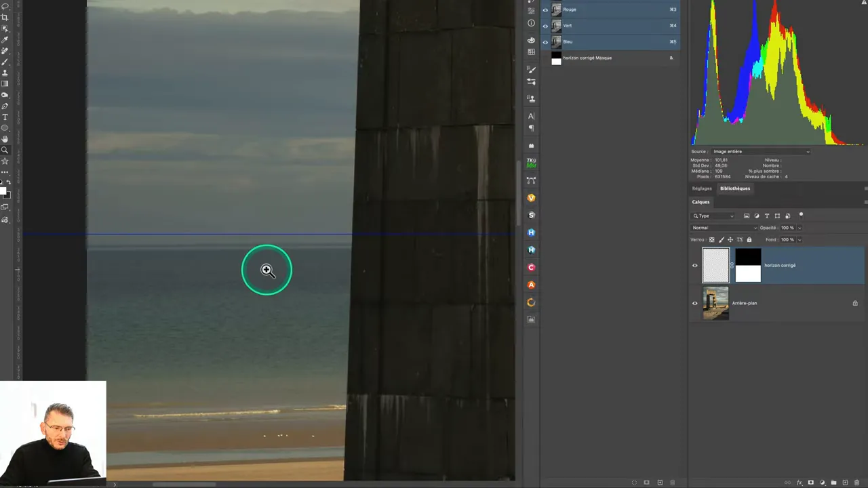The height and width of the screenshot is (488, 868).
Task: Hide the horizon corrigé layer
Action: point(694,265)
